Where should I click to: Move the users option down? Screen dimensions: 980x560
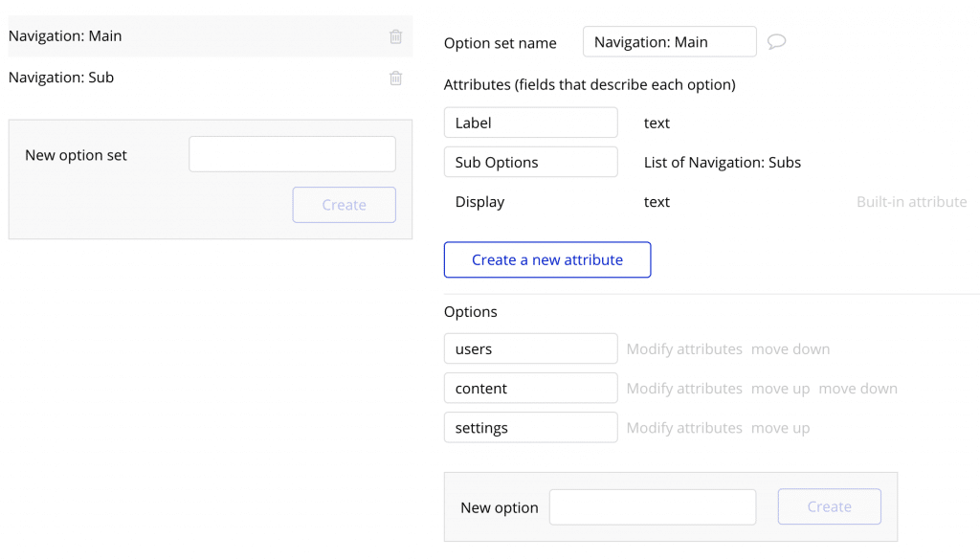tap(790, 348)
